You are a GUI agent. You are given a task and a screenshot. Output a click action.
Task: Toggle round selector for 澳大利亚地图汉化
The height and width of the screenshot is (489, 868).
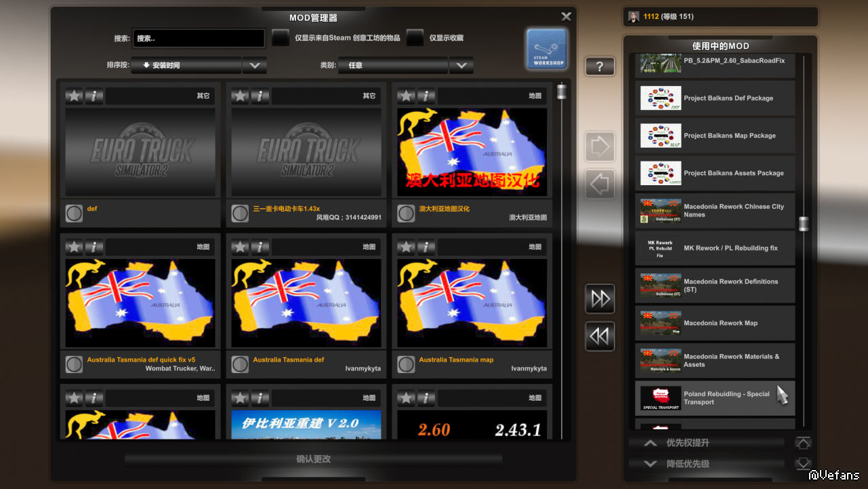[406, 214]
